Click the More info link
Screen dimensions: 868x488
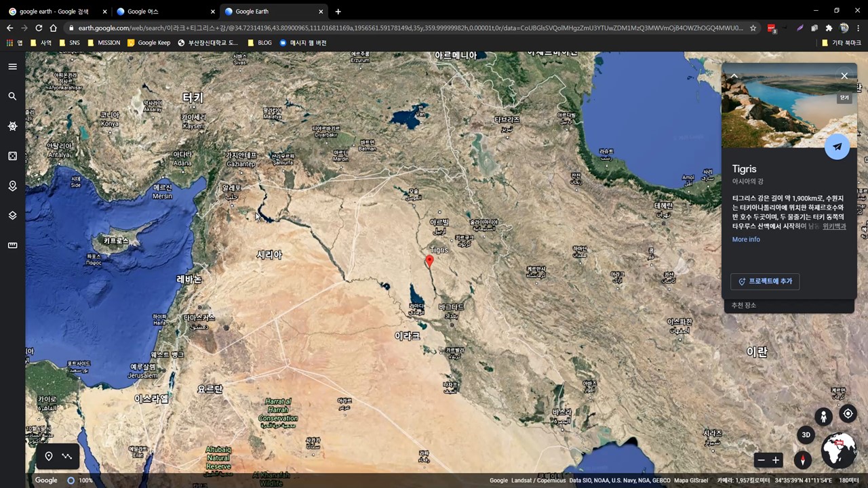[x=746, y=239]
